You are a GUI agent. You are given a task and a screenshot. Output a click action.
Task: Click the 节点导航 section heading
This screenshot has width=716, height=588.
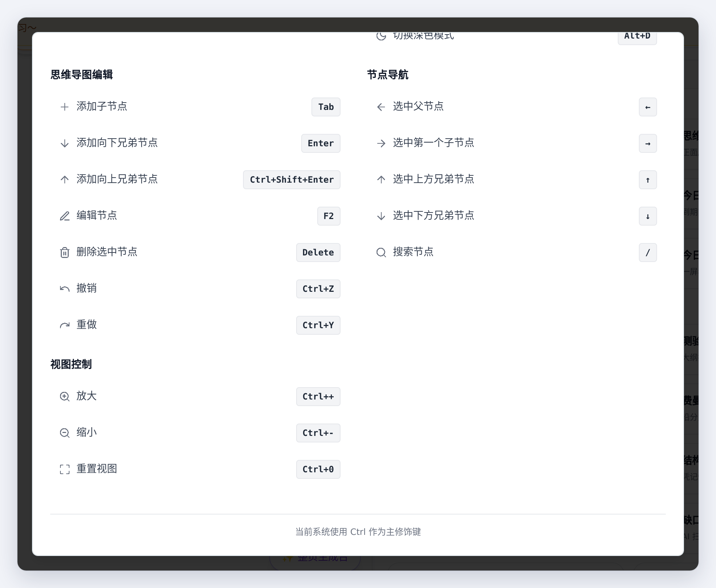tap(388, 75)
